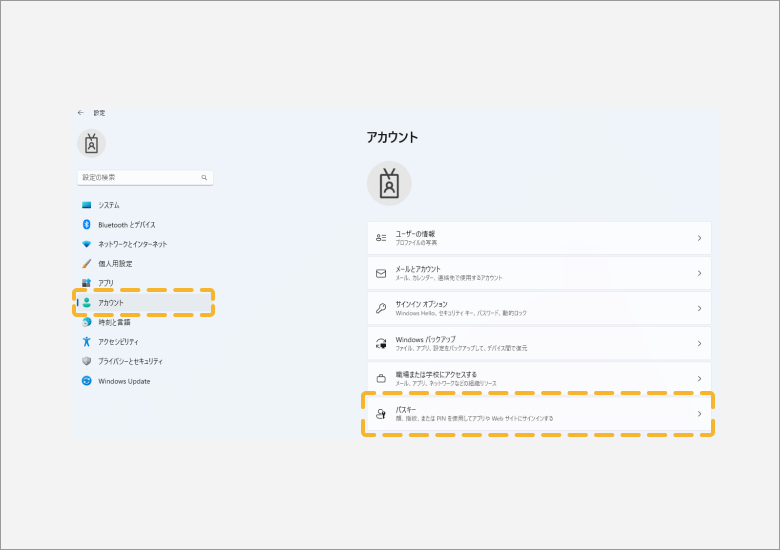This screenshot has width=780, height=550.
Task: Click the network Wi-Fi icon in sidebar
Action: coord(87,244)
